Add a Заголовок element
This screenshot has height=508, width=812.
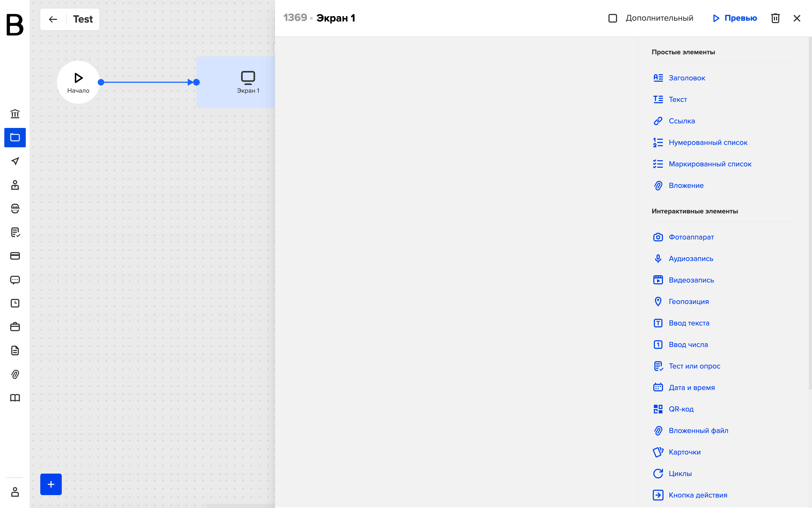coord(679,78)
